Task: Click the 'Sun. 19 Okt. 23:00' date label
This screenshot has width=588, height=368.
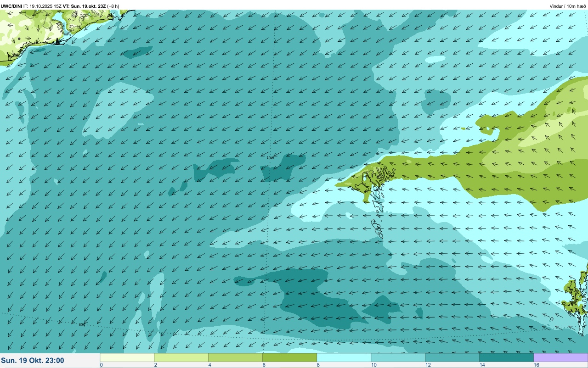Action: click(x=33, y=361)
